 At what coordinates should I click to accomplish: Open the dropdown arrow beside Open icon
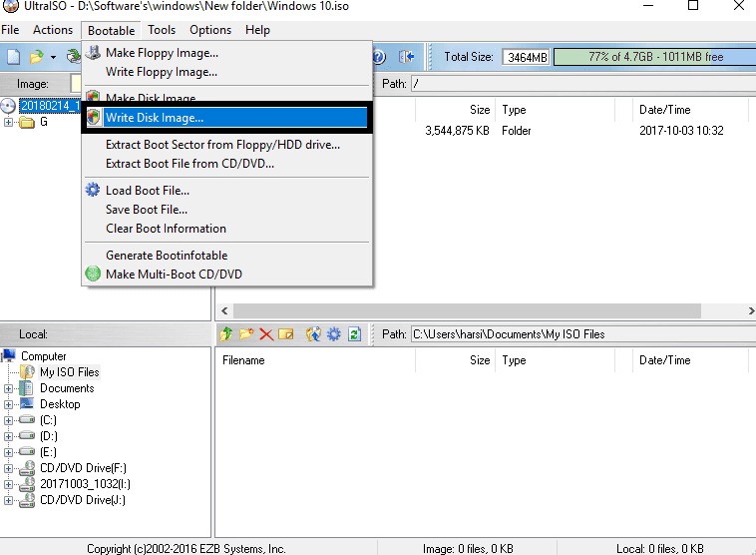coord(53,58)
